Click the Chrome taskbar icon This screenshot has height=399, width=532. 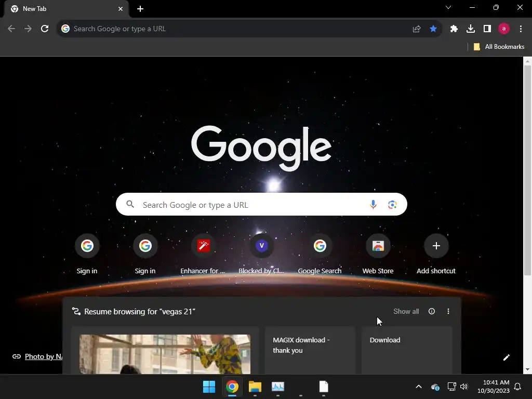[x=232, y=387]
